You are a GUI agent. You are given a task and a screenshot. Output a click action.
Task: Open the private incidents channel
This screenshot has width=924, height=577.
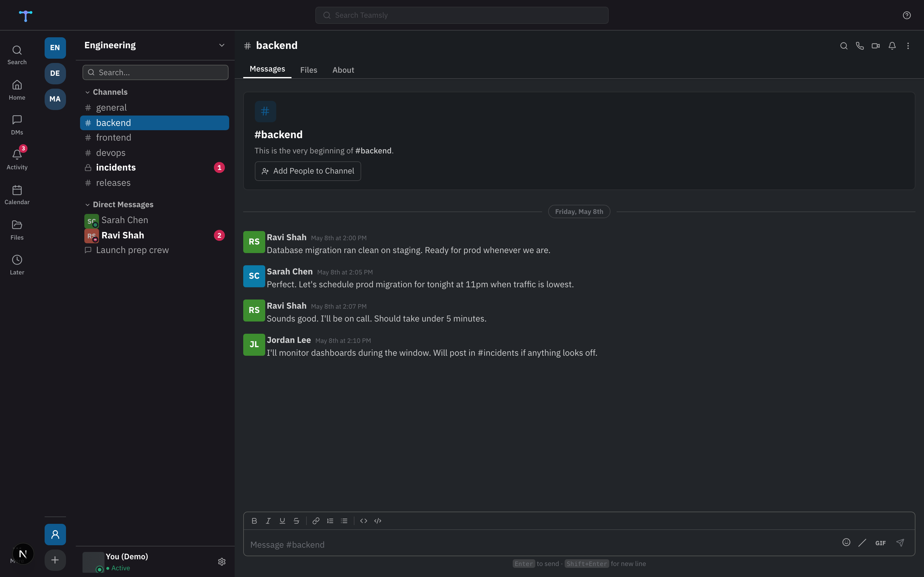tap(154, 167)
